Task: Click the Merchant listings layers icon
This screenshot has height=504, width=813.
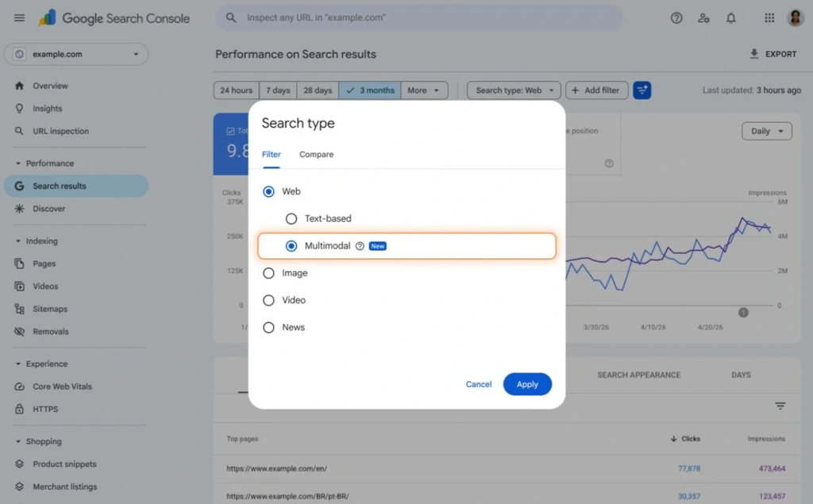Action: click(19, 487)
